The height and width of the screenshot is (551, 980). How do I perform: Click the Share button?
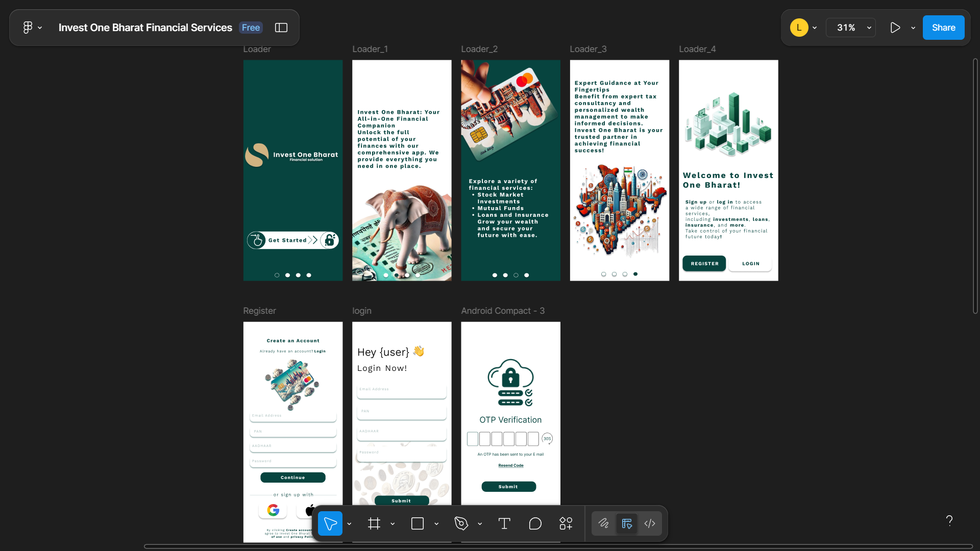pyautogui.click(x=943, y=28)
